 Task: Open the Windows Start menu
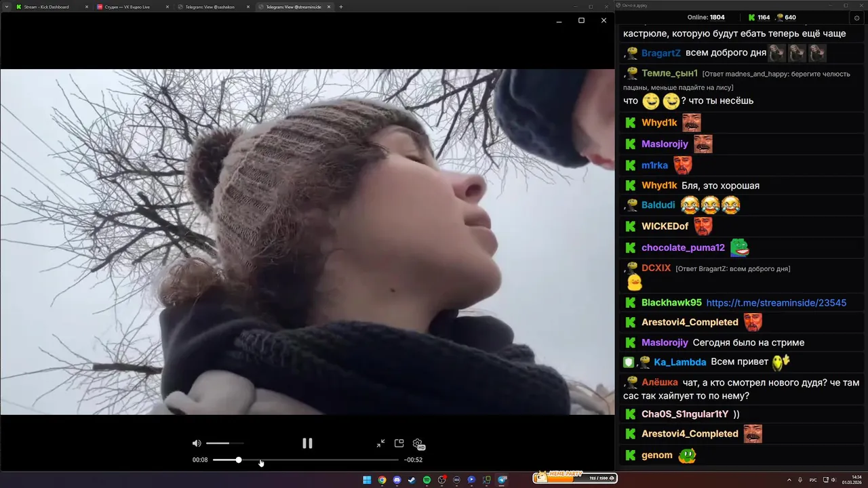tap(367, 480)
